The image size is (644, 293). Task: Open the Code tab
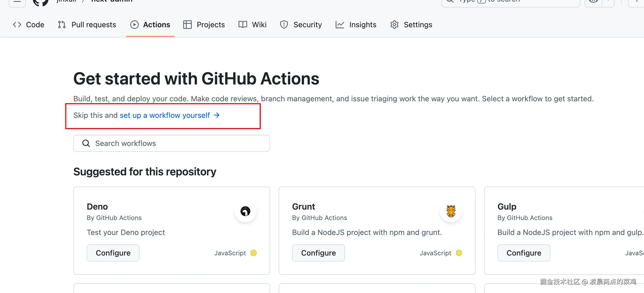pos(29,25)
